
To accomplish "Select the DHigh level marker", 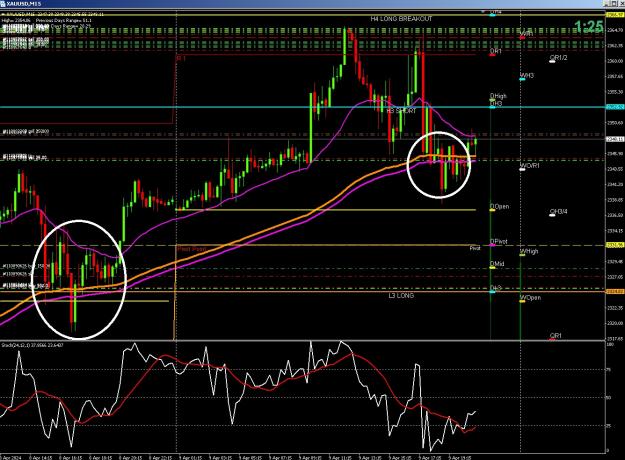I will point(498,96).
